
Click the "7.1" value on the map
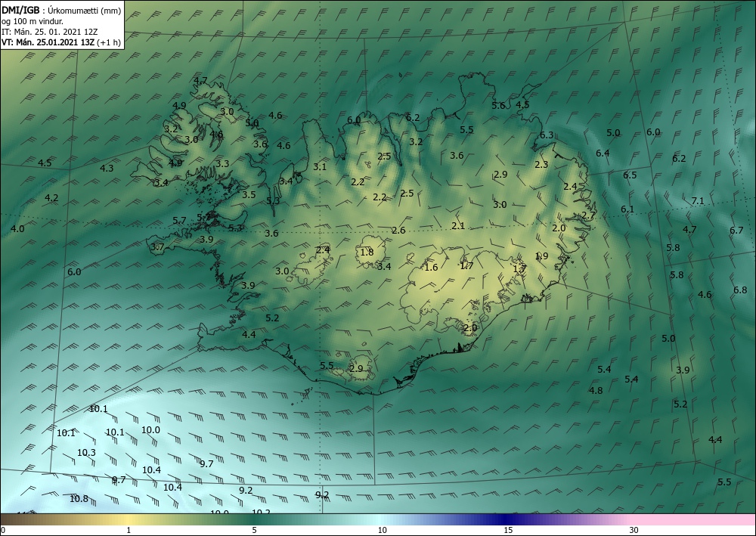tap(698, 201)
